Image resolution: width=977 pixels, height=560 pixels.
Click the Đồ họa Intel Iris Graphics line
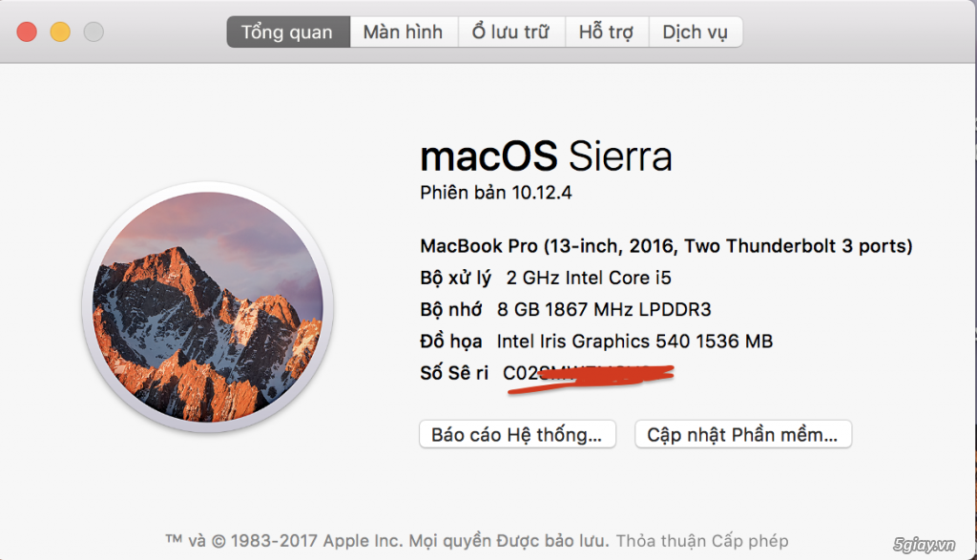[x=596, y=342]
